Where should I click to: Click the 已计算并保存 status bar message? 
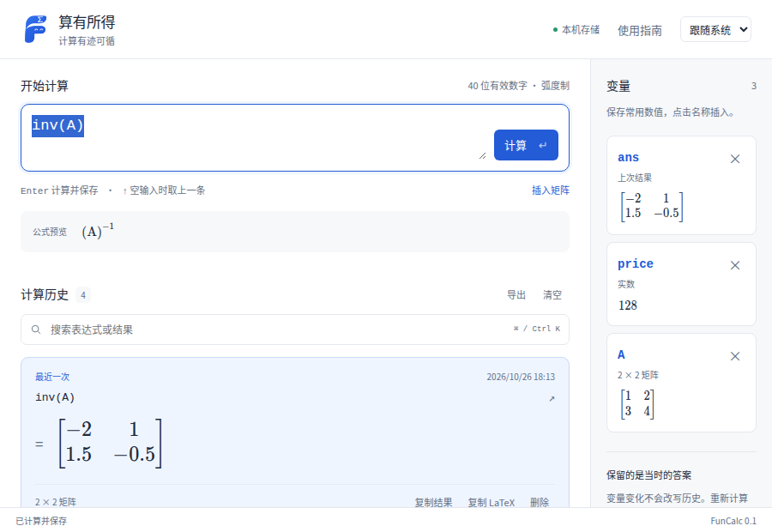(x=41, y=521)
